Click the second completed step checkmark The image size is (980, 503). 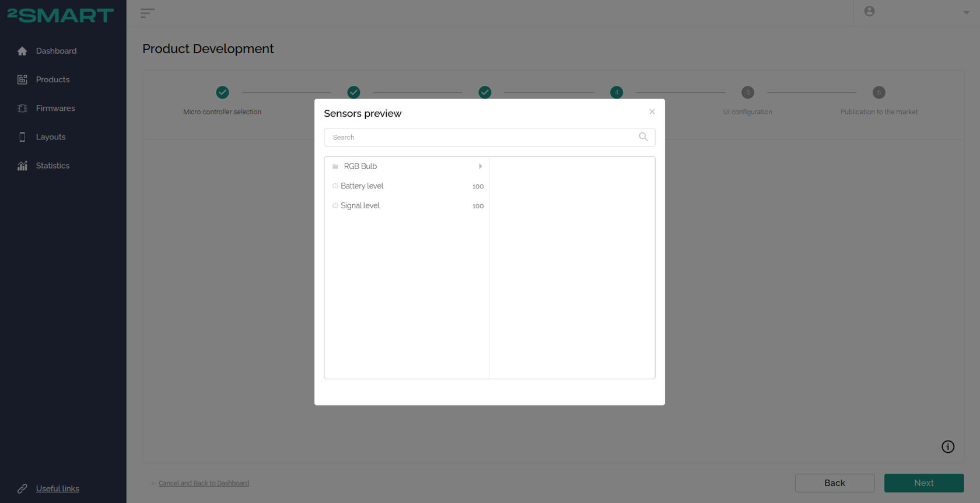[353, 92]
